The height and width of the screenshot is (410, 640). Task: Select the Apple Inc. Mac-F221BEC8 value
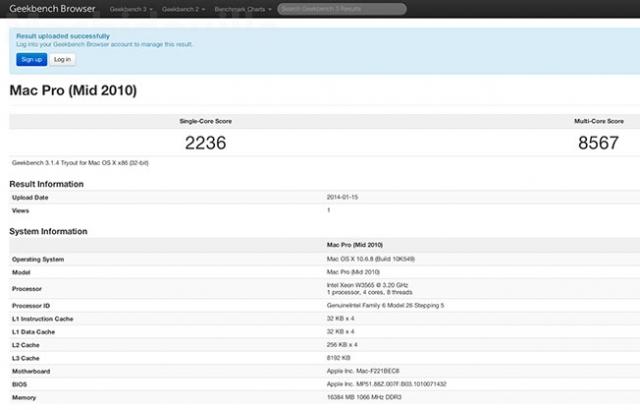tap(363, 371)
